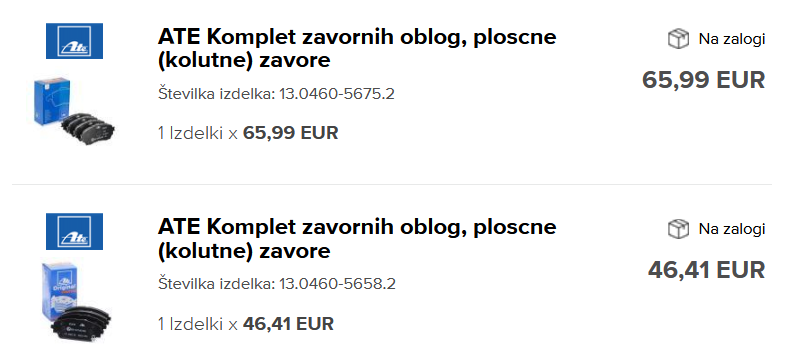
Task: Click the '1 Izdelki x' quantity text of the first item
Action: 198,134
